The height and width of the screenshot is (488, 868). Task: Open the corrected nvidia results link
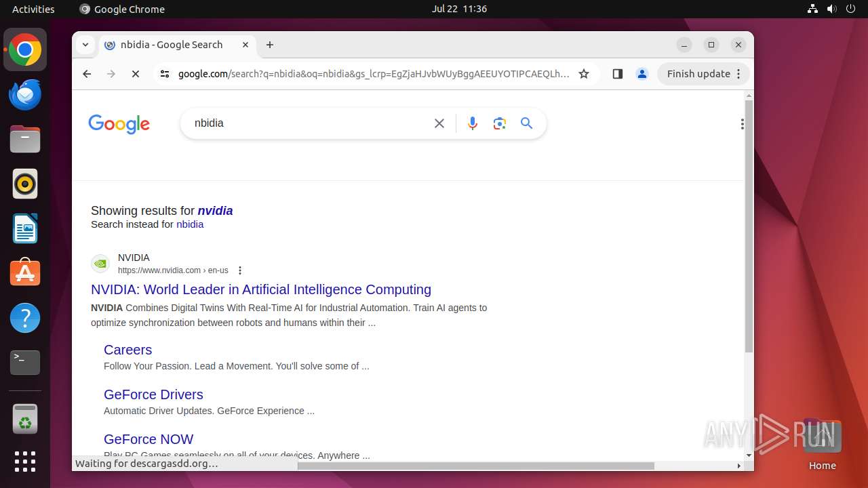coord(215,211)
